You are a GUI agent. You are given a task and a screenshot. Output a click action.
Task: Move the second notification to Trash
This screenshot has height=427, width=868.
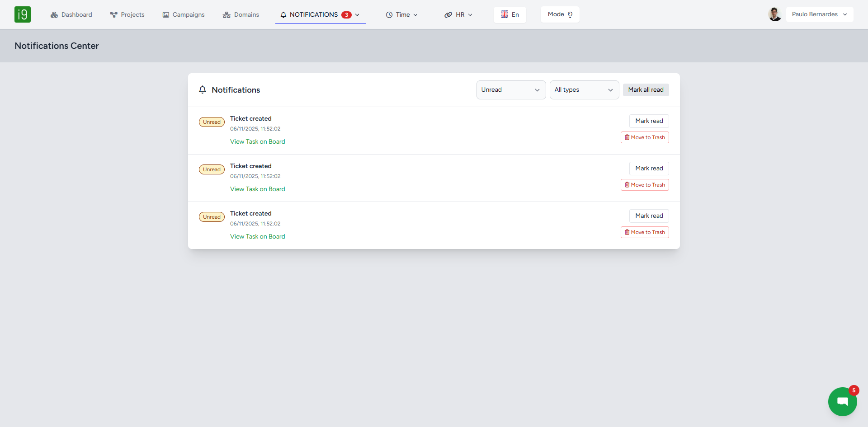click(645, 185)
